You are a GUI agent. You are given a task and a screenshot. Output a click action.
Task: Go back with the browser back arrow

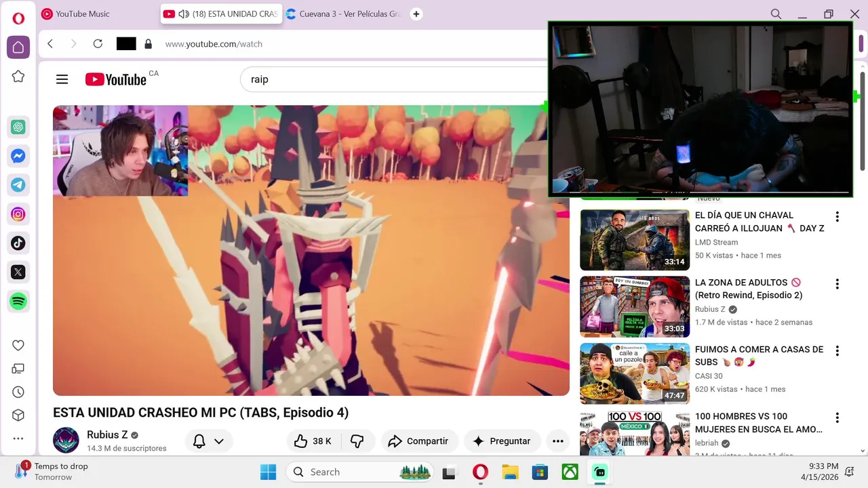[50, 44]
